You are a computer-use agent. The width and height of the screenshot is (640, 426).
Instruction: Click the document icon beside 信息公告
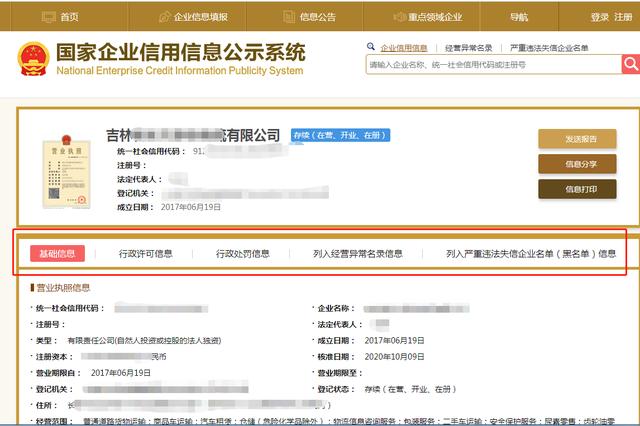289,17
